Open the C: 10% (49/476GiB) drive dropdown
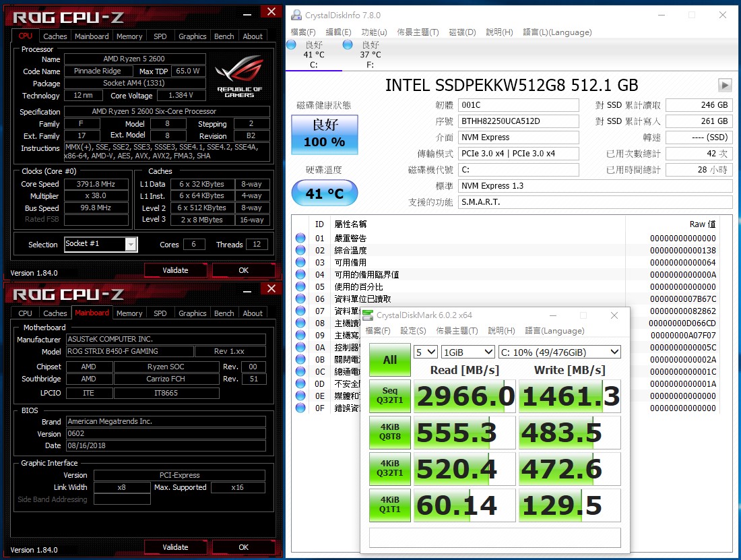741x560 pixels. (560, 352)
